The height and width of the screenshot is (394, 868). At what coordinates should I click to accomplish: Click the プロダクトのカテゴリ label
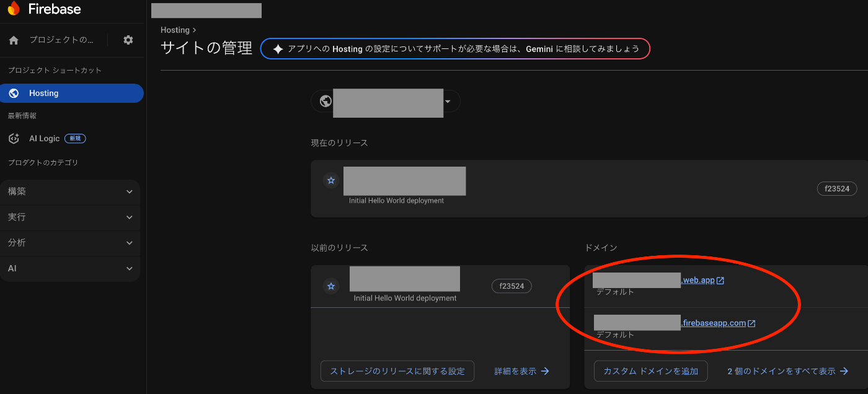pyautogui.click(x=43, y=163)
